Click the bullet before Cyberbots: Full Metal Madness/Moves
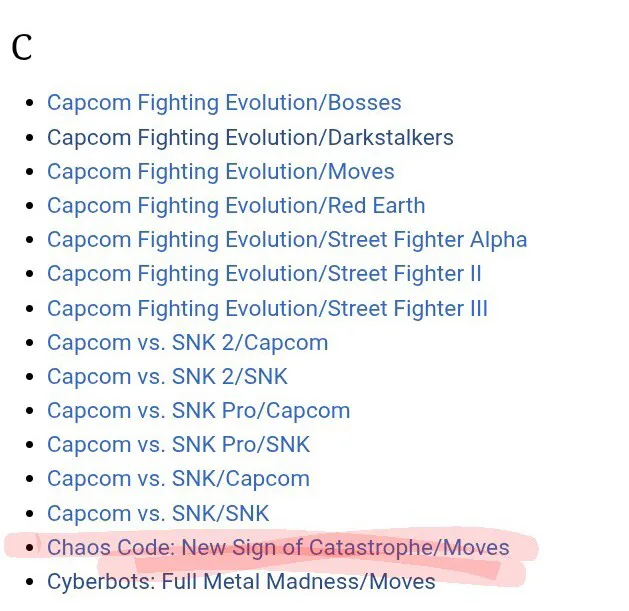Viewport: 629px width, 611px height. [29, 582]
